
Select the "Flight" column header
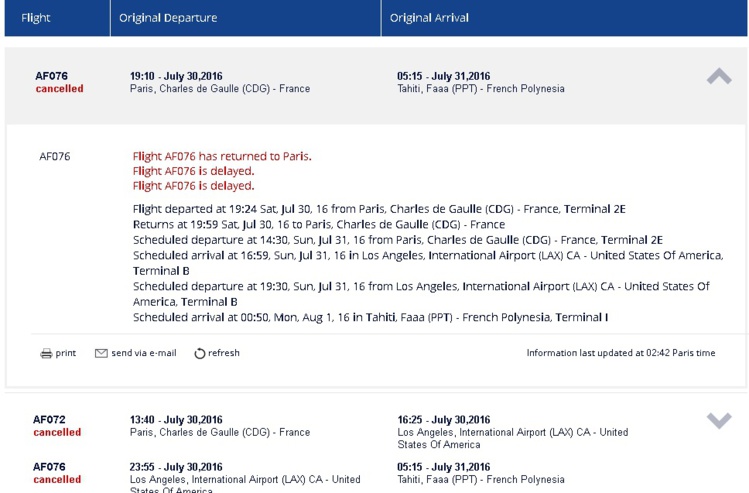click(36, 18)
